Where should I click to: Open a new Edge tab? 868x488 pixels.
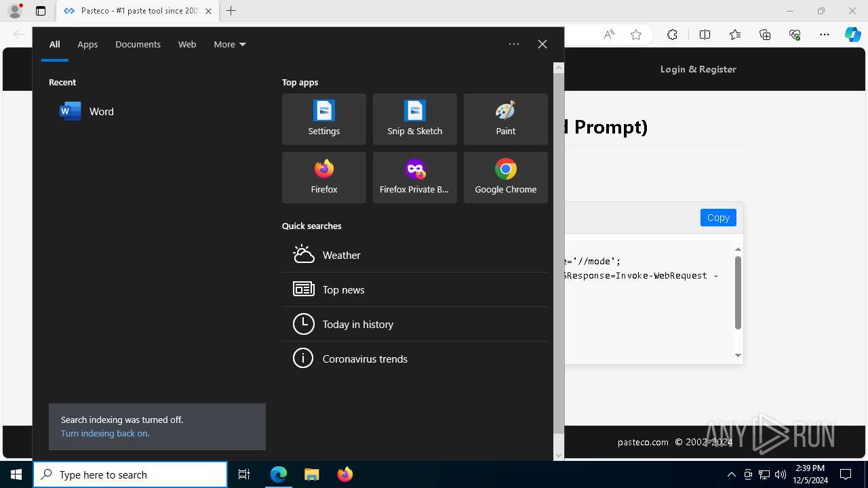231,11
